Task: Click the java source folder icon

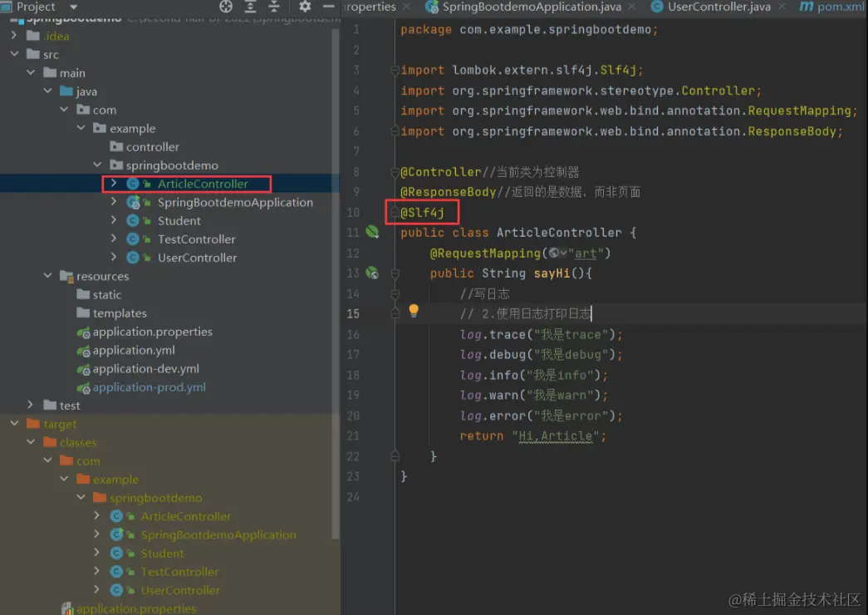Action: tap(66, 91)
